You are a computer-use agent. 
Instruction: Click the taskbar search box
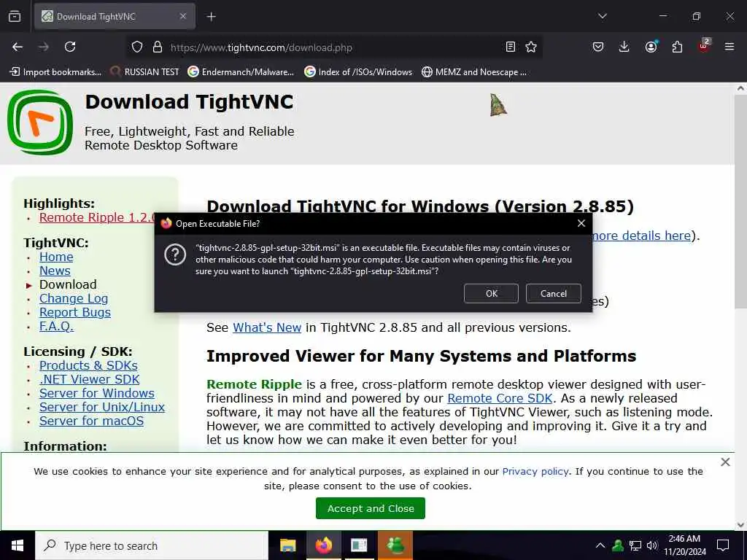click(152, 545)
